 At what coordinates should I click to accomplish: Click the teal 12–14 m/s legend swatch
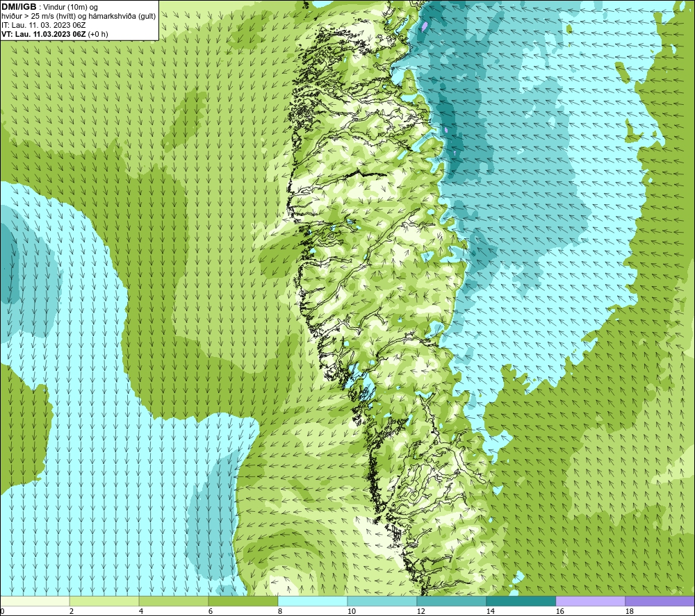[x=452, y=601]
